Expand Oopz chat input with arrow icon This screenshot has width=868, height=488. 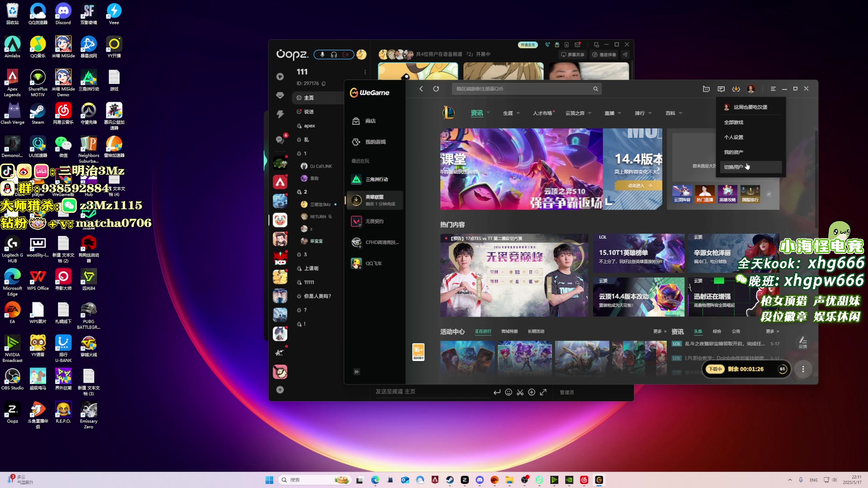(x=543, y=392)
